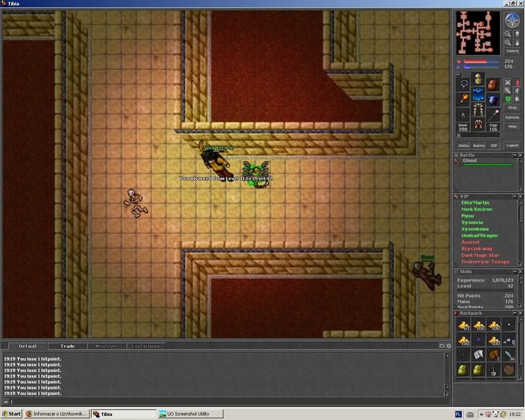
Task: Enable offensive fighting mode (crossed swords)
Action: tap(508, 83)
